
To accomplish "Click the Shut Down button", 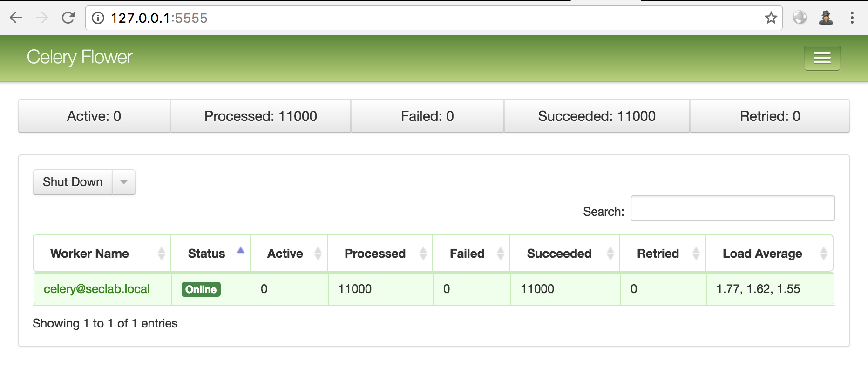I will (x=73, y=182).
